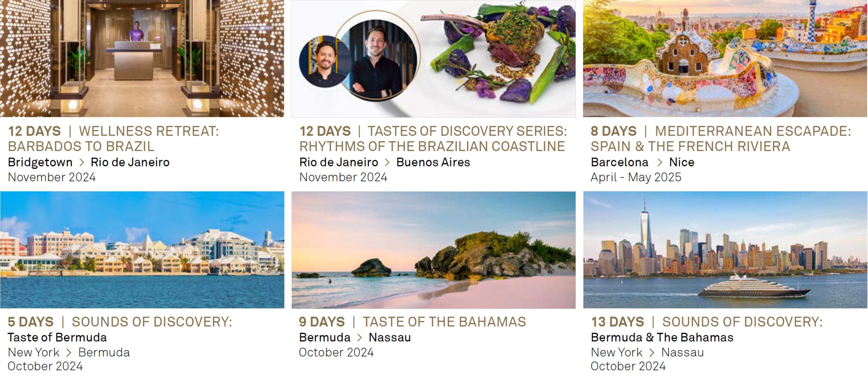Open the 9 Days Taste of the Bahamas title
This screenshot has height=382, width=868.
[x=412, y=322]
